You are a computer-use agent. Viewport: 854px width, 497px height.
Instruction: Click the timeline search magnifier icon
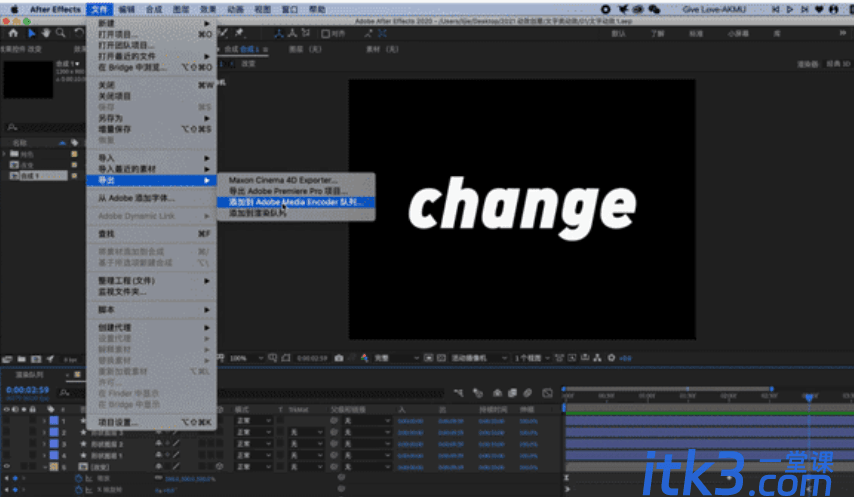tap(64, 392)
